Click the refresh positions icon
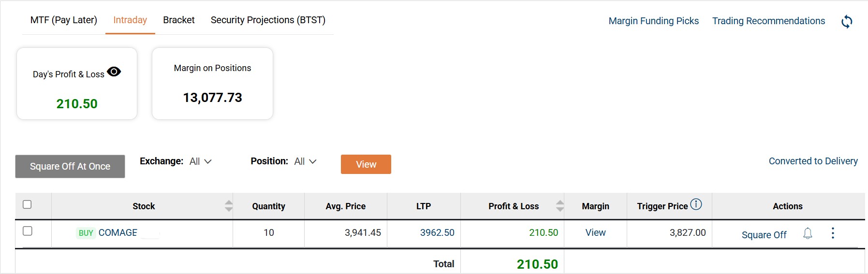868x274 pixels. pyautogui.click(x=847, y=21)
